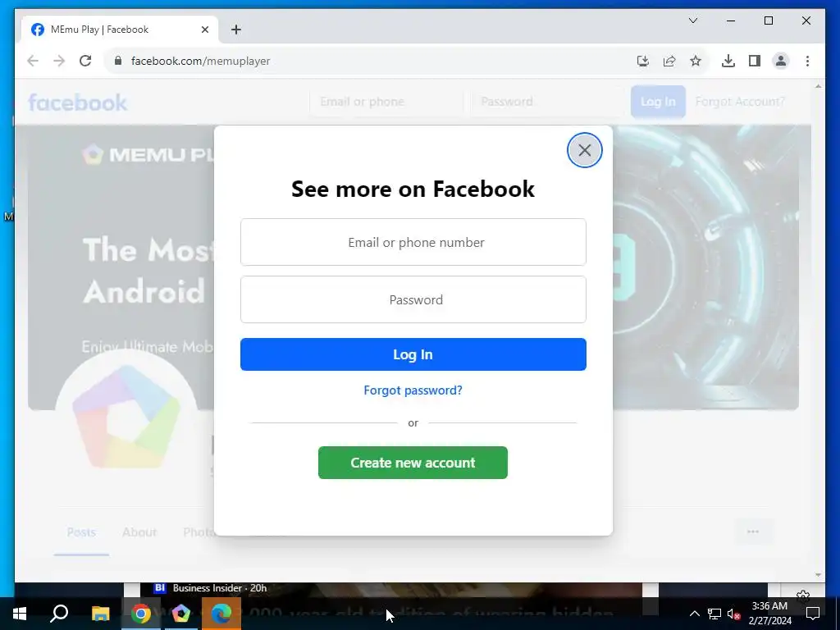Viewport: 840px width, 630px height.
Task: Close the MEmu Play Facebook tab
Action: (204, 30)
